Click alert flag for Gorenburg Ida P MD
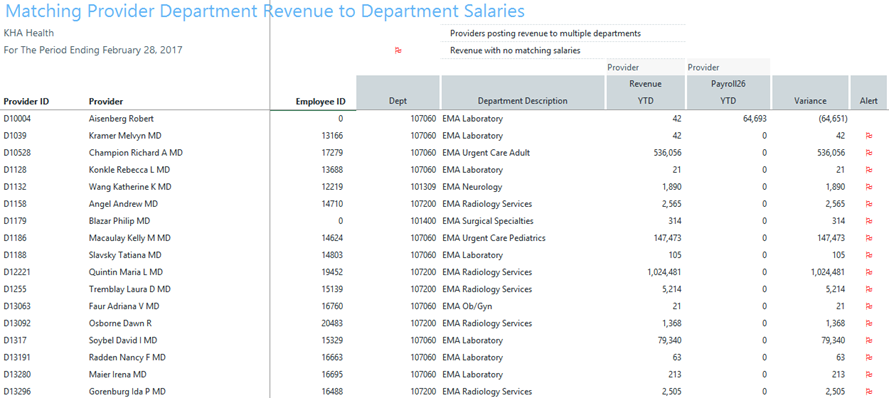The width and height of the screenshot is (889, 398). coord(868,392)
